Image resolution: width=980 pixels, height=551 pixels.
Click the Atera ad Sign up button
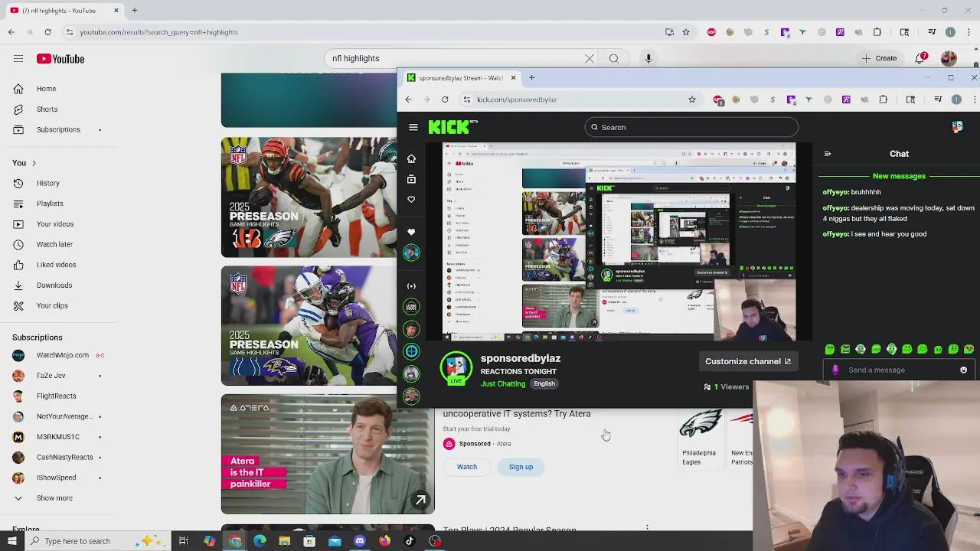click(x=521, y=467)
